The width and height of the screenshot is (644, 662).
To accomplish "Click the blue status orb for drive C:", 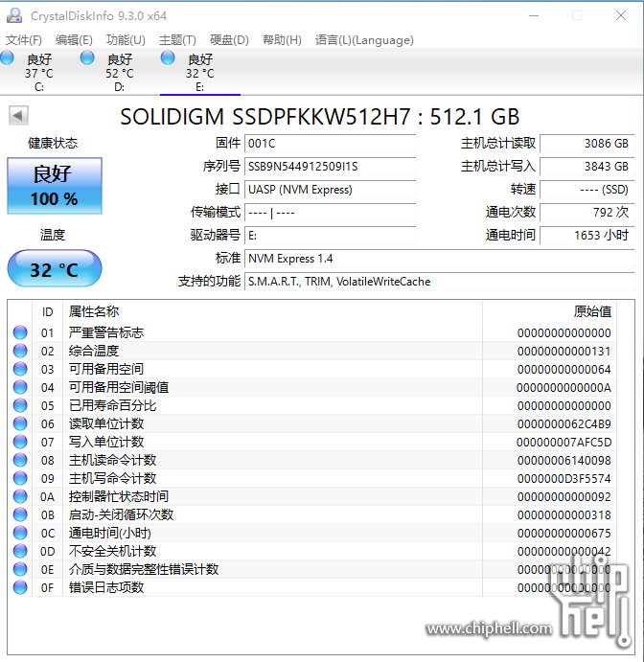I will click(x=7, y=57).
